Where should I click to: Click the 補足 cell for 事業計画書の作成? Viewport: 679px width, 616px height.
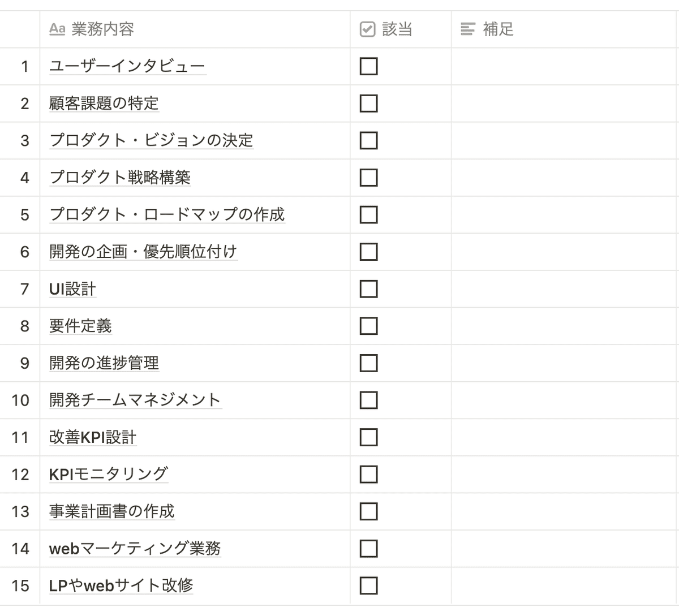[x=564, y=511]
